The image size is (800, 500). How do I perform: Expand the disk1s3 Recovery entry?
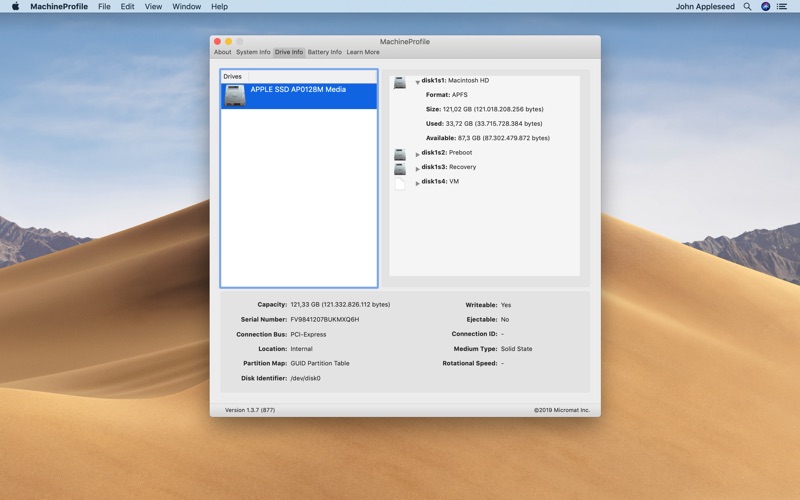[417, 168]
